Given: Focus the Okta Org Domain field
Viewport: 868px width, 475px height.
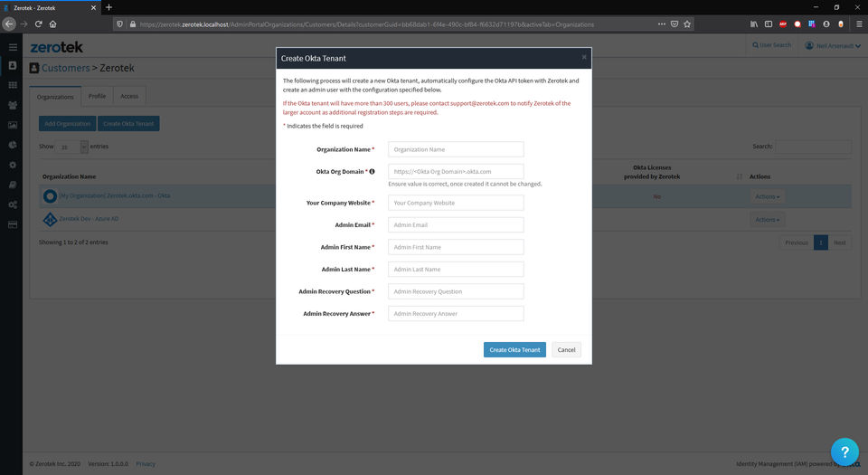Looking at the screenshot, I should (x=456, y=172).
